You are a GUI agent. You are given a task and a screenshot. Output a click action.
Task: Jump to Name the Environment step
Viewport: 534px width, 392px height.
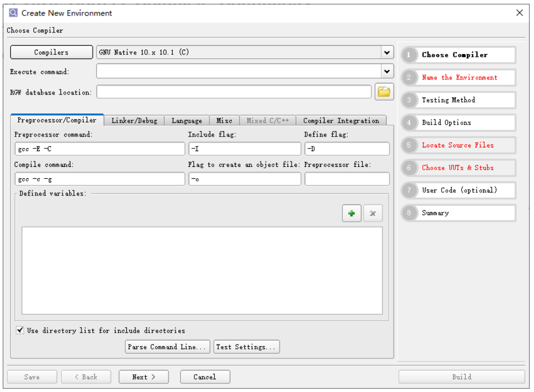point(458,77)
